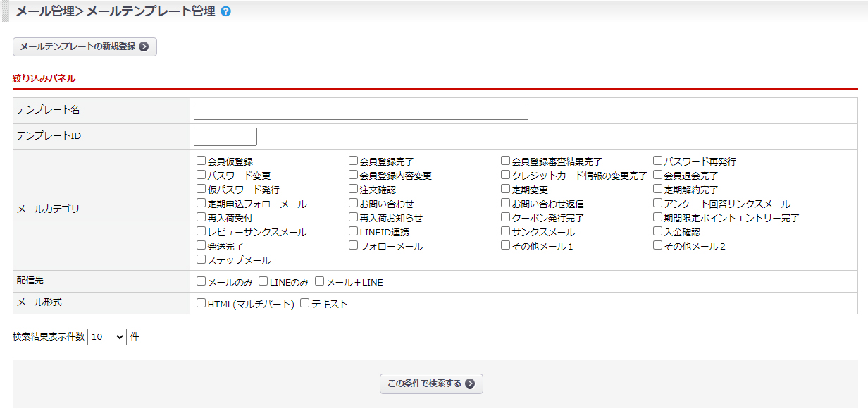Select the テキスト format checkbox

click(x=305, y=303)
